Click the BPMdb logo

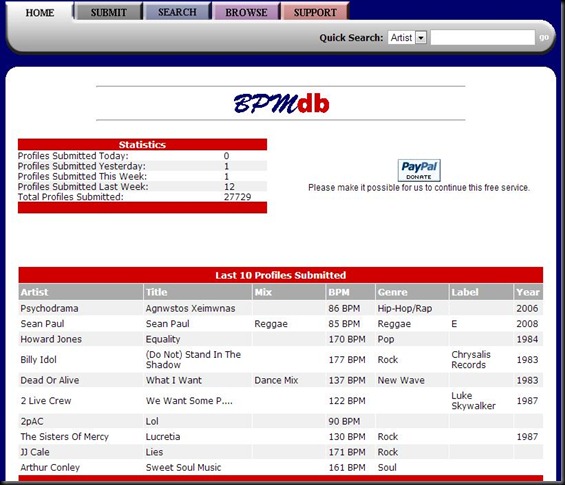[x=281, y=103]
